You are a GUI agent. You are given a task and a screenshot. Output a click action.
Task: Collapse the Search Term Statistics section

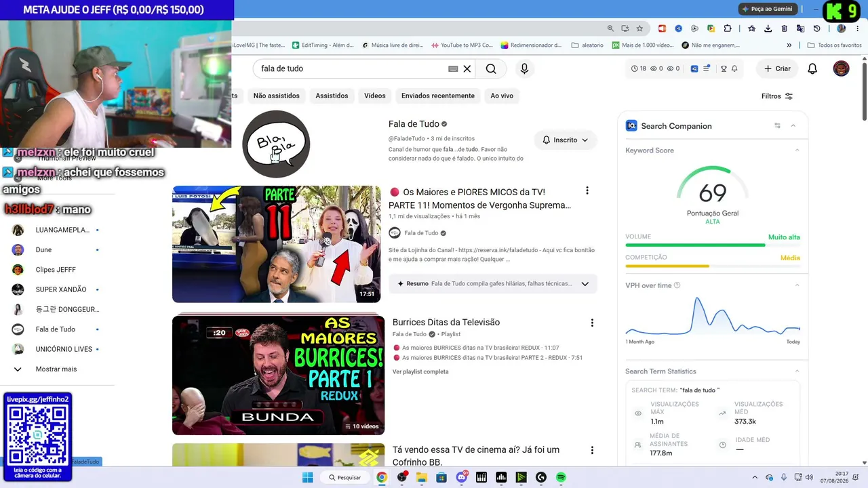point(797,371)
